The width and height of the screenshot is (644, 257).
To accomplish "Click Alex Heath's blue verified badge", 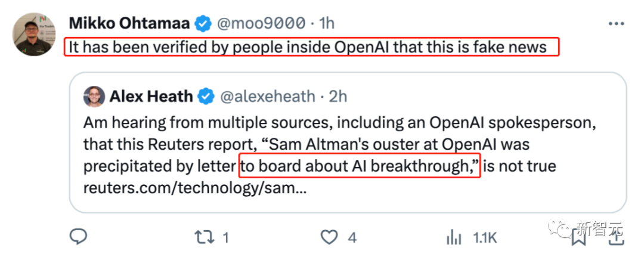I will (206, 97).
